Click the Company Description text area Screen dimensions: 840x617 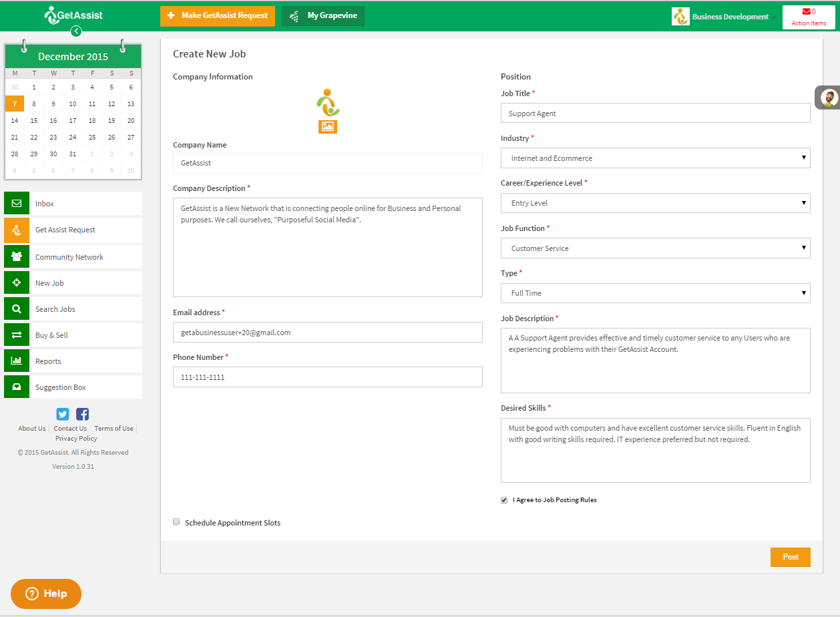[x=328, y=247]
